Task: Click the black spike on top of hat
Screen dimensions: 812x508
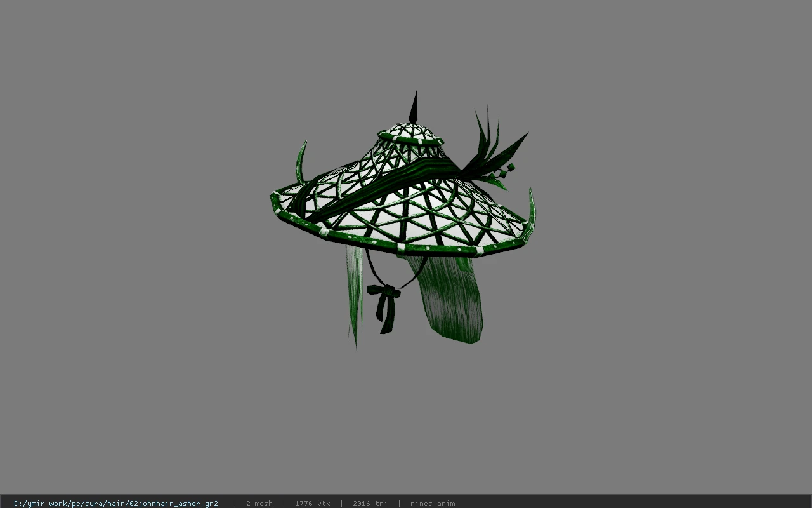Action: point(414,108)
